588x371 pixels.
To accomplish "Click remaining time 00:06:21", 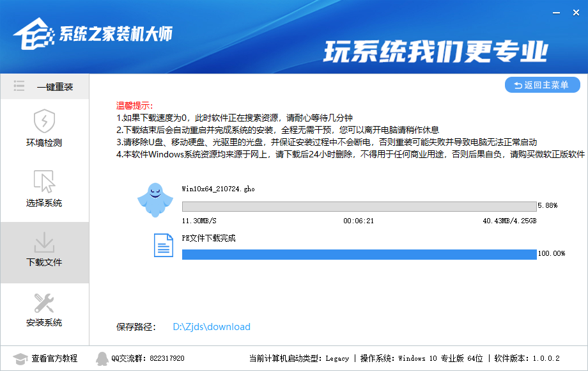I will click(359, 221).
